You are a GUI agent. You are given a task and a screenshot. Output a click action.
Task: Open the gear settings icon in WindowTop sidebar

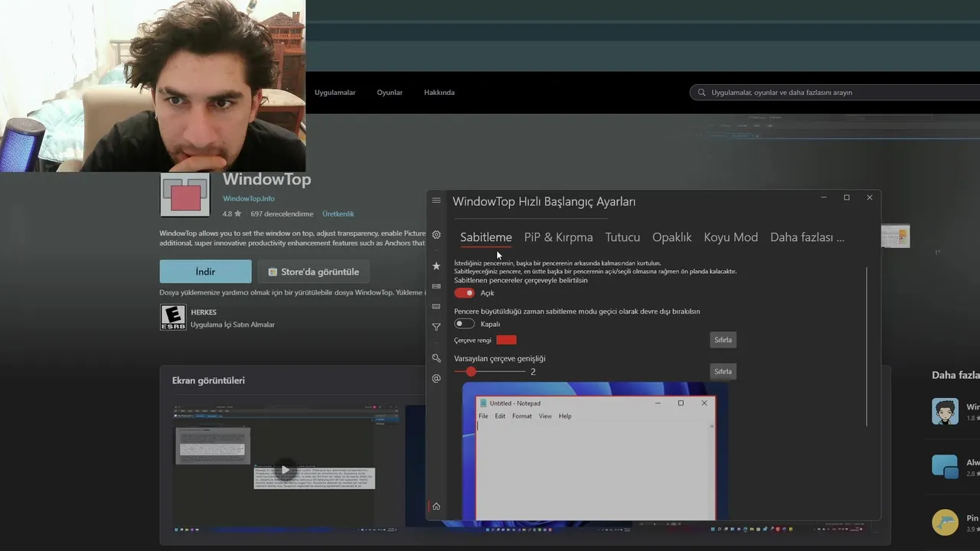(x=436, y=235)
